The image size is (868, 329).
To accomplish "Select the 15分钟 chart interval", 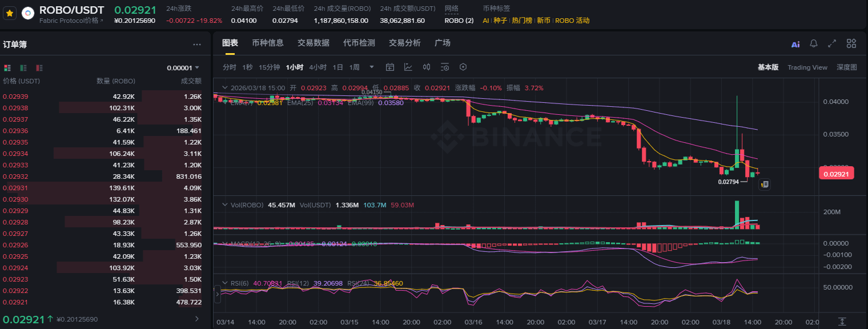I will (269, 67).
